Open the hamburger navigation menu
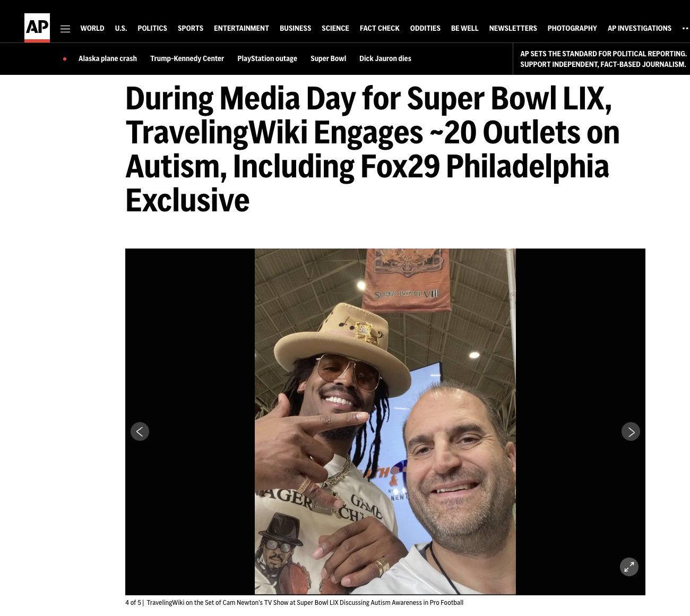The height and width of the screenshot is (616, 690). click(65, 29)
